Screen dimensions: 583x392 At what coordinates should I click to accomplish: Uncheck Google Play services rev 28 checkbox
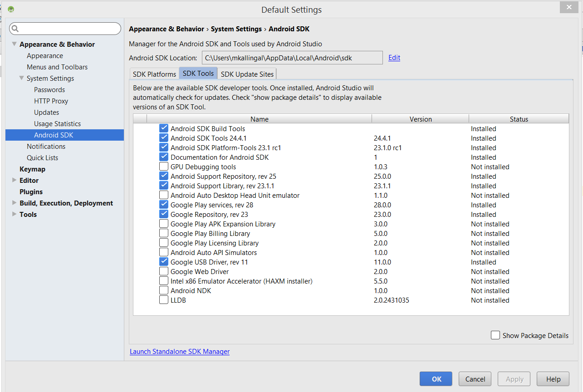(x=164, y=205)
